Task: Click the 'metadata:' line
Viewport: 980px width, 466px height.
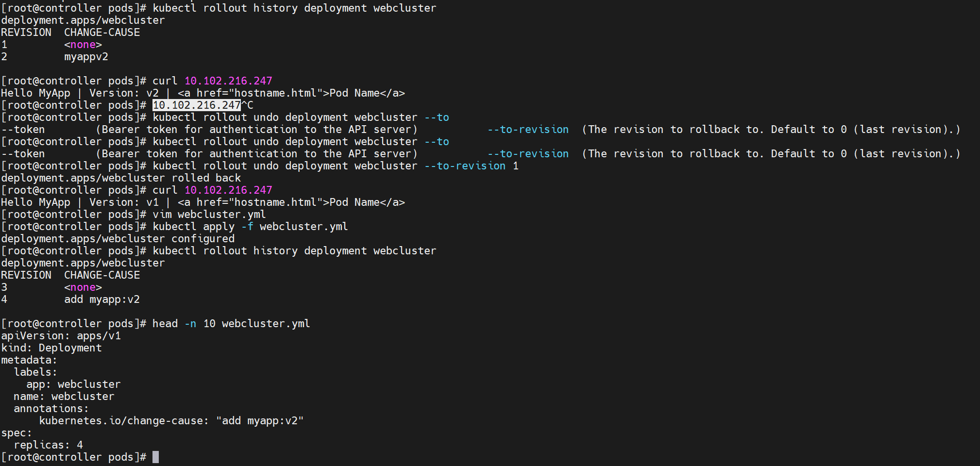Action: coord(29,360)
